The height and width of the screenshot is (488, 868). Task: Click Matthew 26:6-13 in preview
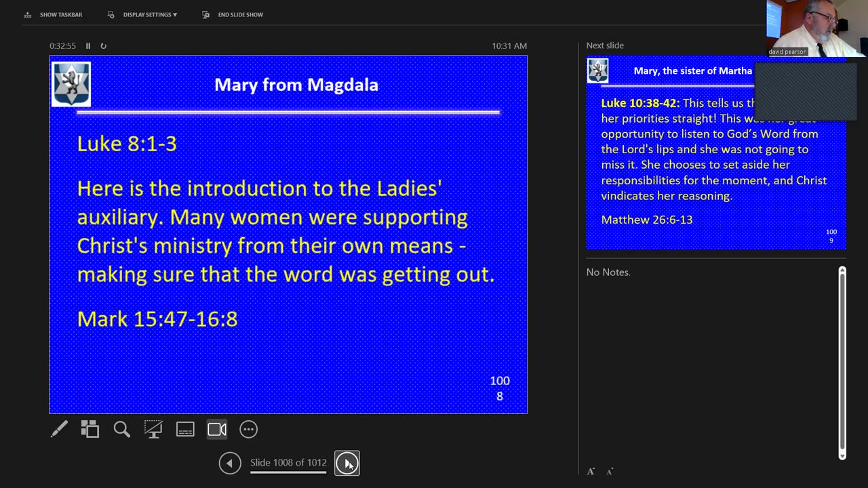coord(647,220)
